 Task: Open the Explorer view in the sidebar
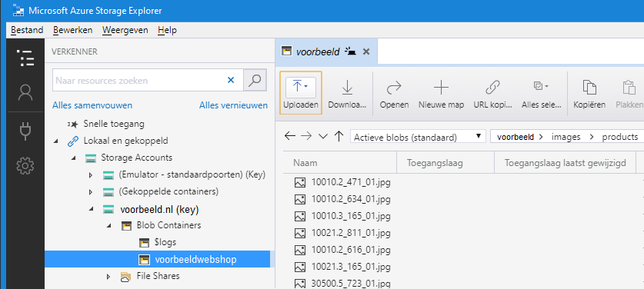(25, 58)
